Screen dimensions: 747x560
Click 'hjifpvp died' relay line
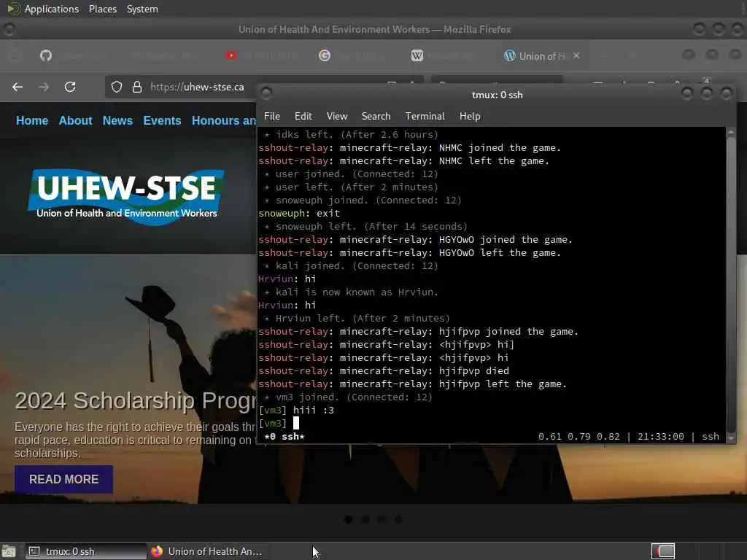pos(384,371)
